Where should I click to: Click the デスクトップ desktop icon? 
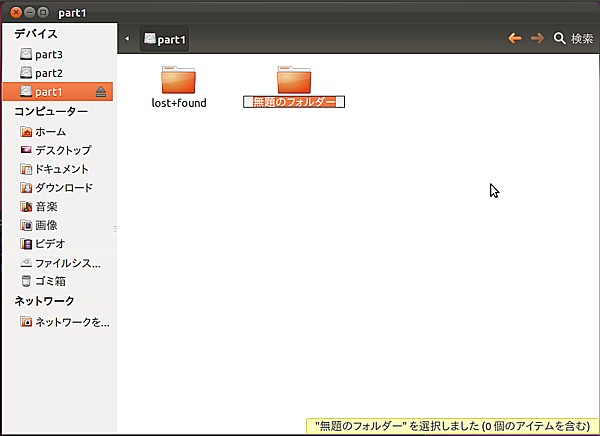(x=26, y=150)
